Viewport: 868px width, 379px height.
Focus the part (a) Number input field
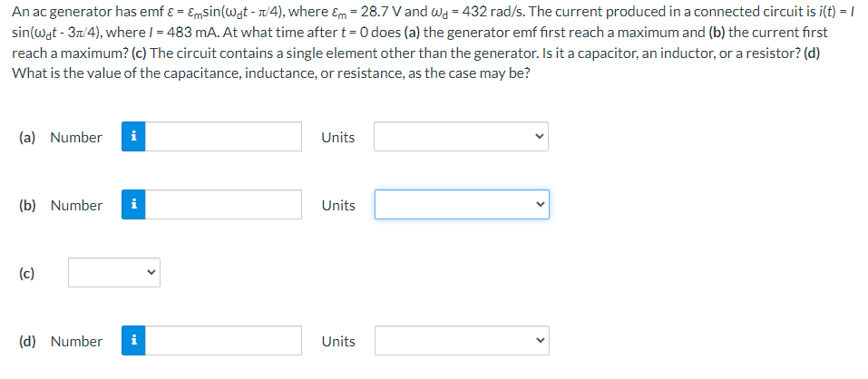[x=223, y=137]
